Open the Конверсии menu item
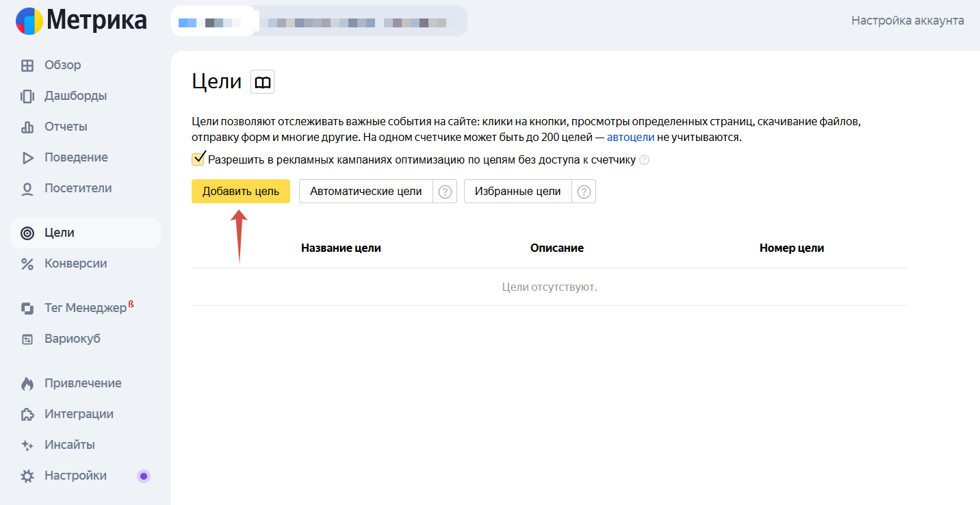 [75, 263]
